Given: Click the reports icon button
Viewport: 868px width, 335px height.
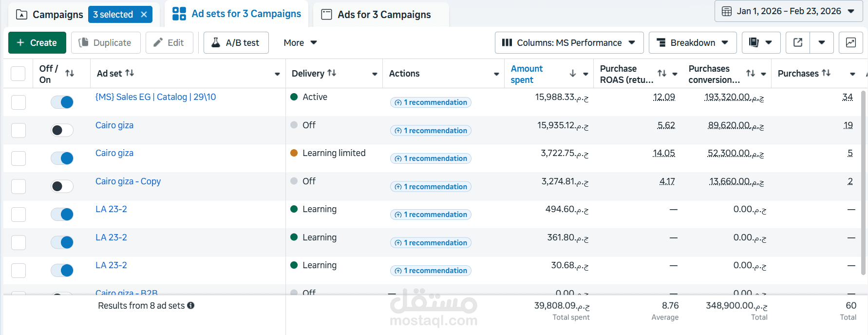Looking at the screenshot, I should pyautogui.click(x=761, y=42).
